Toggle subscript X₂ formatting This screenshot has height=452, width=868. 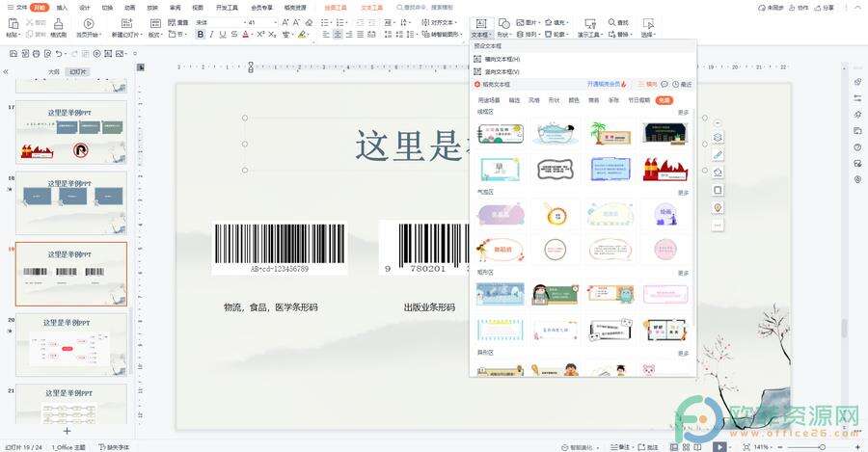(x=272, y=35)
